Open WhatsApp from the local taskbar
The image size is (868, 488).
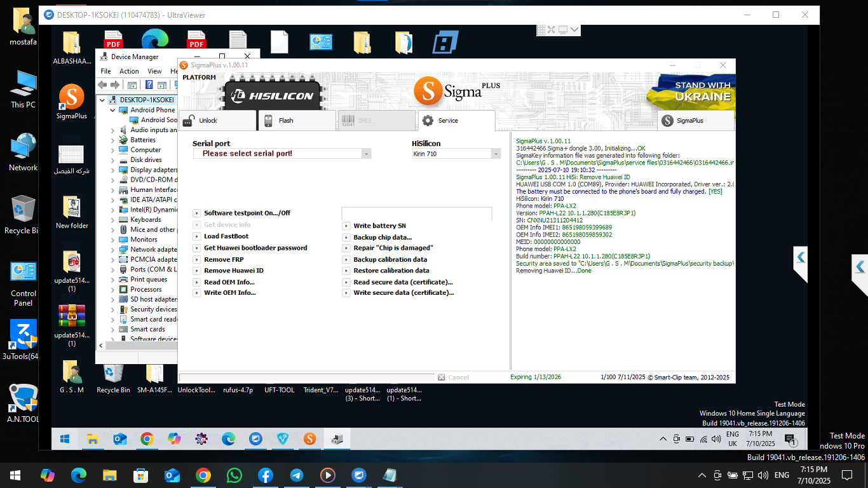coord(234,475)
